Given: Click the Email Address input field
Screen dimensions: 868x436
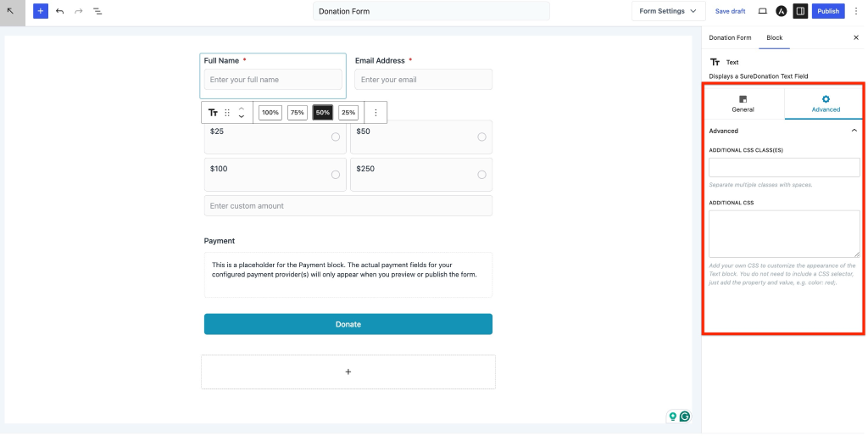Looking at the screenshot, I should [424, 79].
